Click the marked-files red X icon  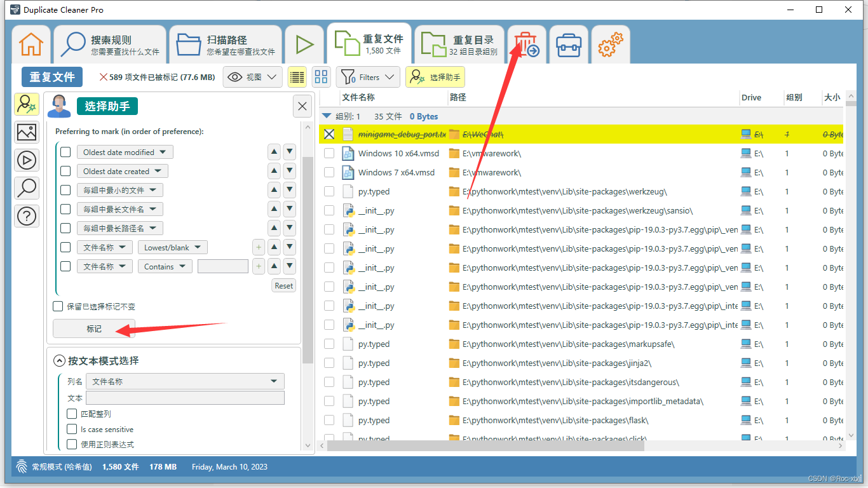(104, 77)
